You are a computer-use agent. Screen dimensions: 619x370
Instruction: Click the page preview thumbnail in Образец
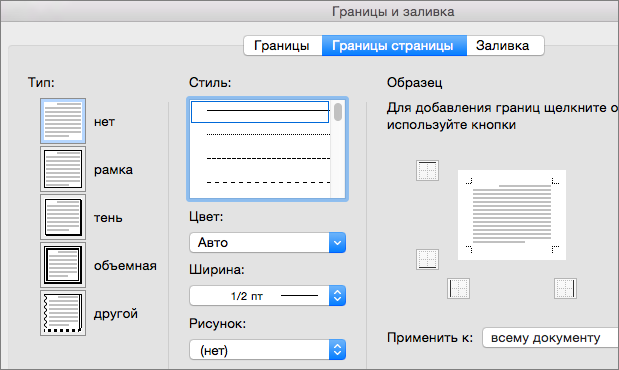click(512, 215)
